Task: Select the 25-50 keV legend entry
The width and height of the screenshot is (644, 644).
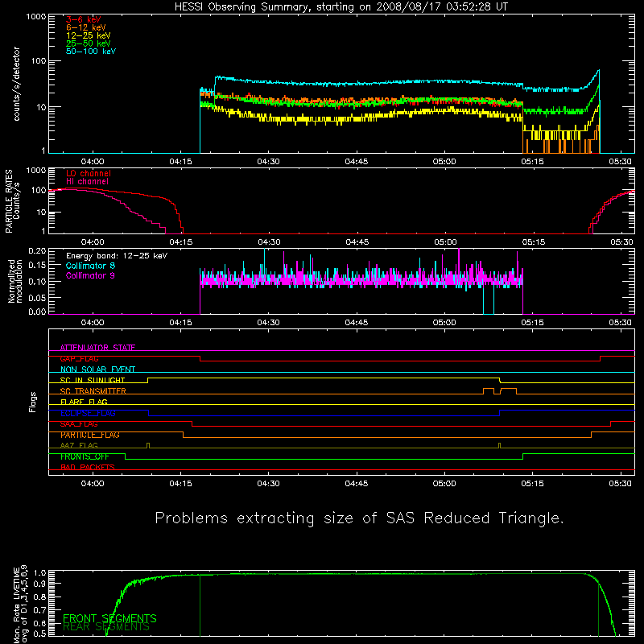Action: (x=89, y=43)
